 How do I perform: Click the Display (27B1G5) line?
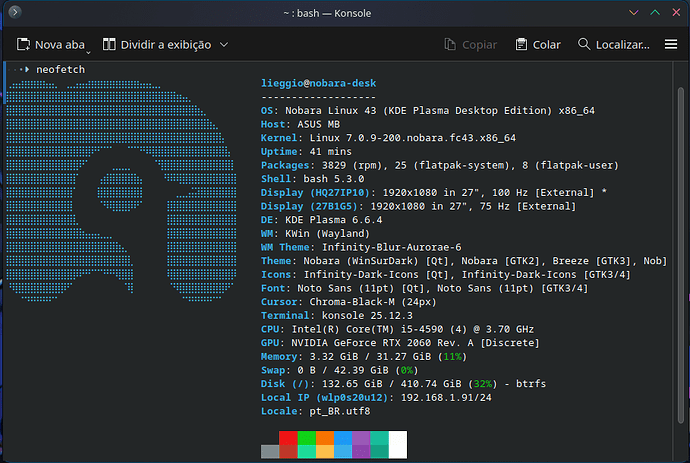[418, 206]
